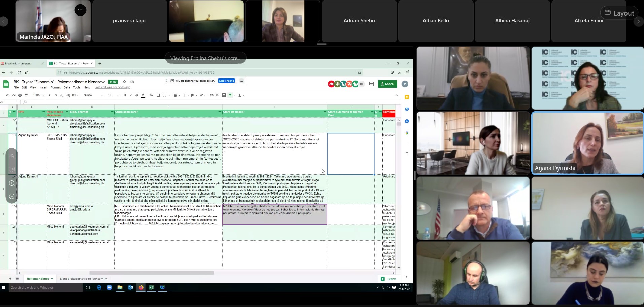Open the comment history icon beside Share
This screenshot has height=307, width=644.
pyautogui.click(x=371, y=84)
